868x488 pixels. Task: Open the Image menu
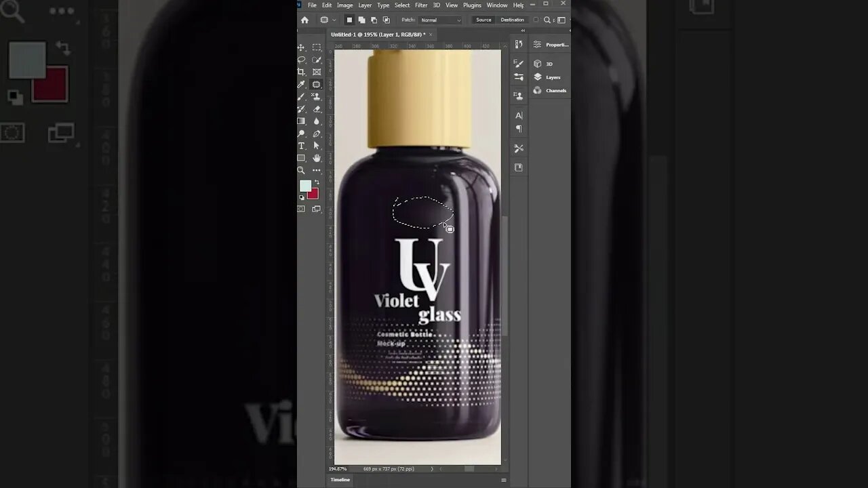click(345, 5)
